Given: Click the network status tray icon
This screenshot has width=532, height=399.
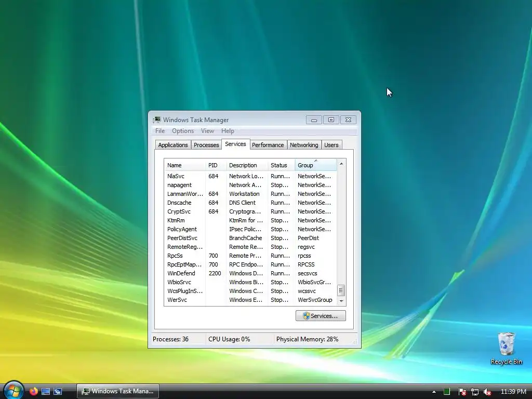Looking at the screenshot, I should click(x=475, y=392).
